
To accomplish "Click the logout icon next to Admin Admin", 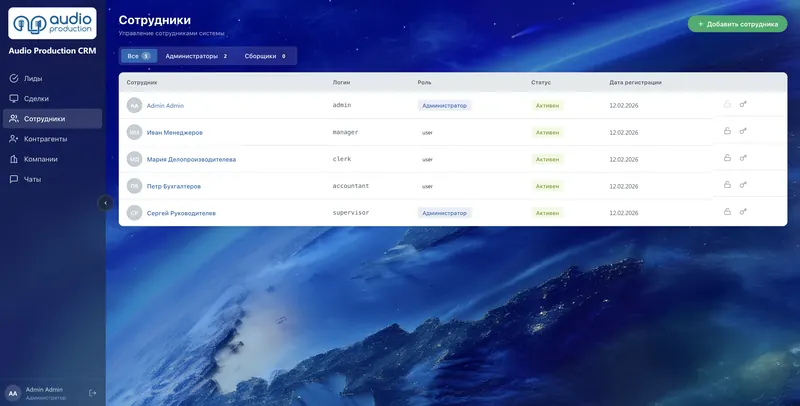I will pos(93,393).
